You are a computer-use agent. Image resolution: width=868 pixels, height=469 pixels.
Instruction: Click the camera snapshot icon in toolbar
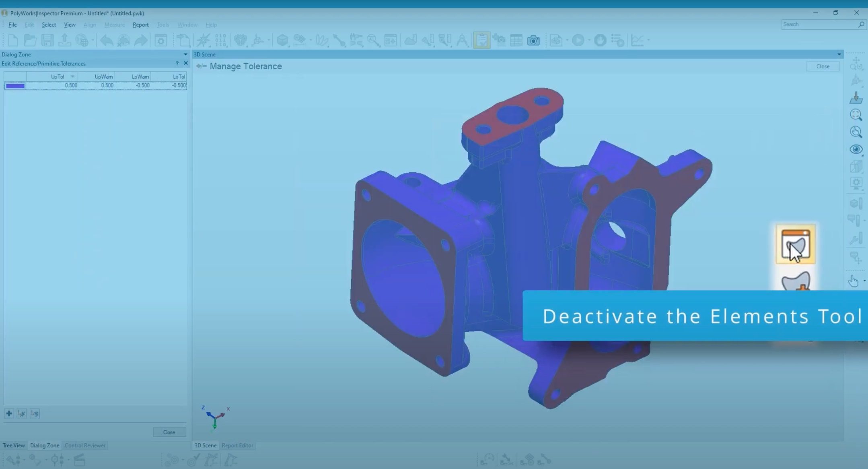point(533,40)
